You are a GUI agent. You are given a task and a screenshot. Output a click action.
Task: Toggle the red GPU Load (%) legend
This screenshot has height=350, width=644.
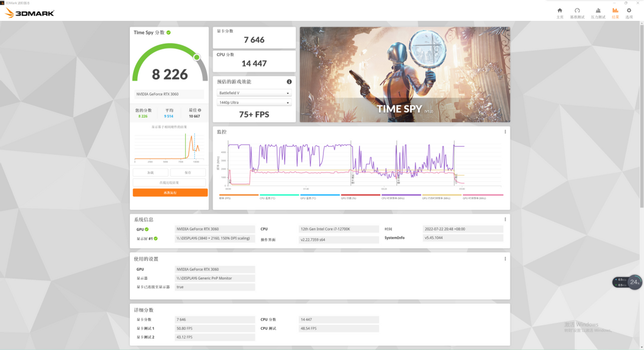click(x=361, y=197)
